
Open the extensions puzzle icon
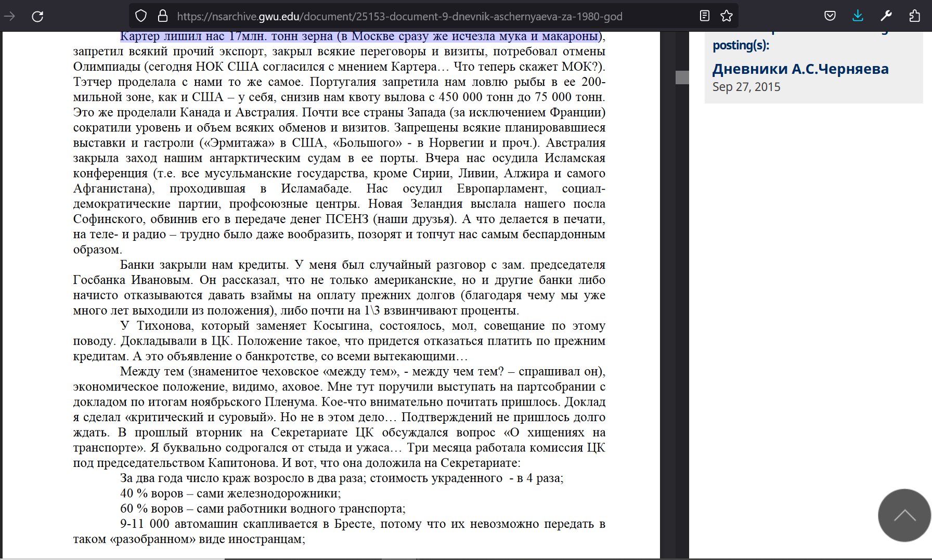914,16
